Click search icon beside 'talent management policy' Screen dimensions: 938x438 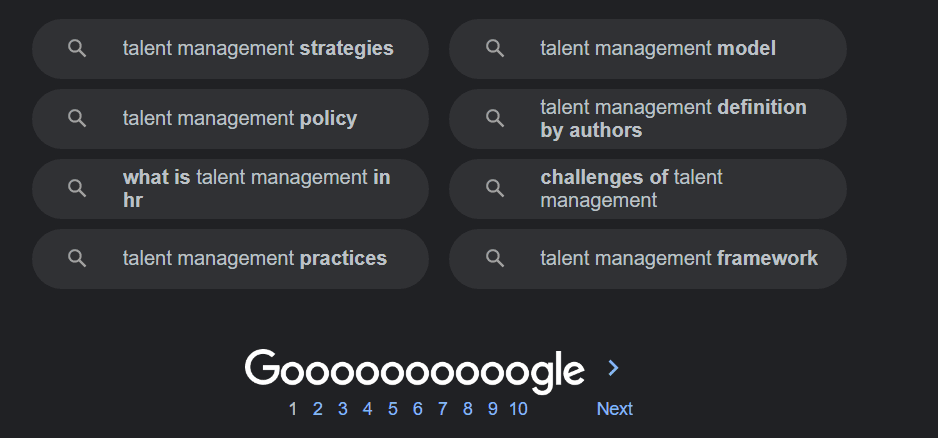(77, 118)
